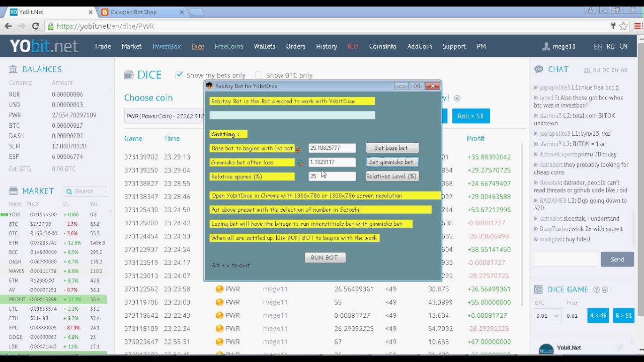
Task: Click the key icon in address bar
Action: [613, 26]
